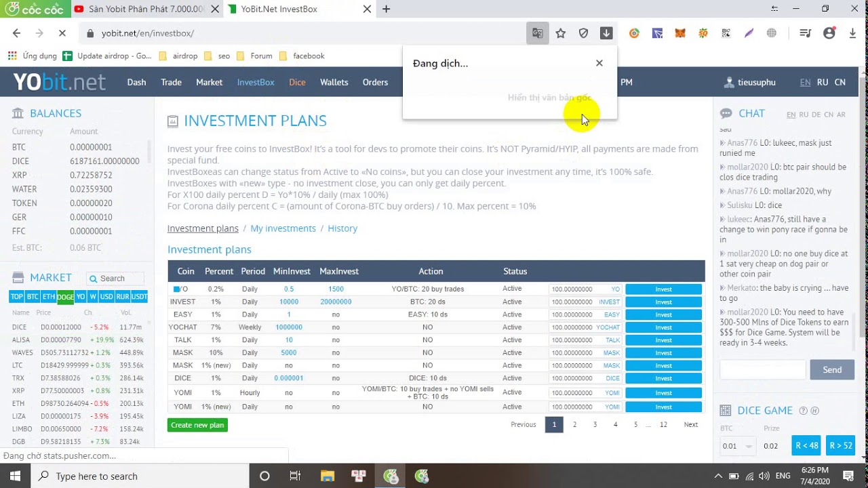Viewport: 868px width, 488px height.
Task: Open the History link
Action: [x=342, y=228]
